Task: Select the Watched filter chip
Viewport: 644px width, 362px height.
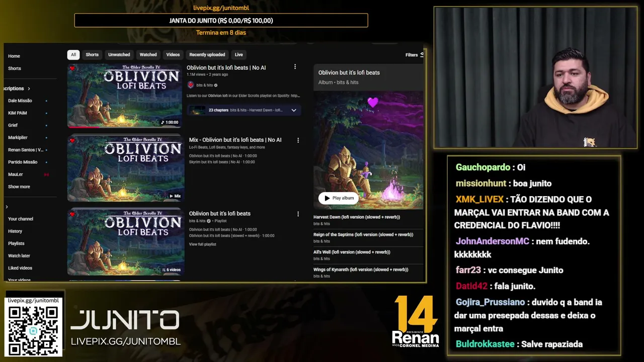Action: tap(148, 55)
